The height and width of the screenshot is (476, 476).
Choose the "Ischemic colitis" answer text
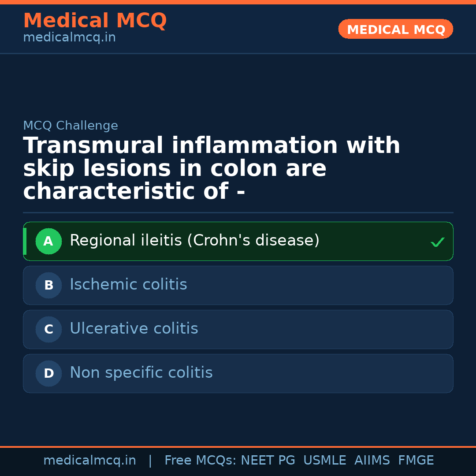[128, 285]
